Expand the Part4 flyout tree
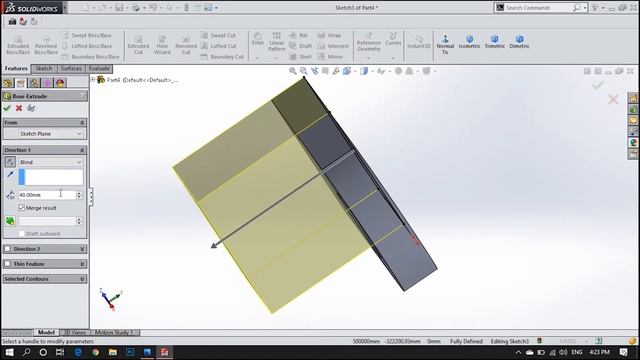640x360 pixels. click(93, 80)
